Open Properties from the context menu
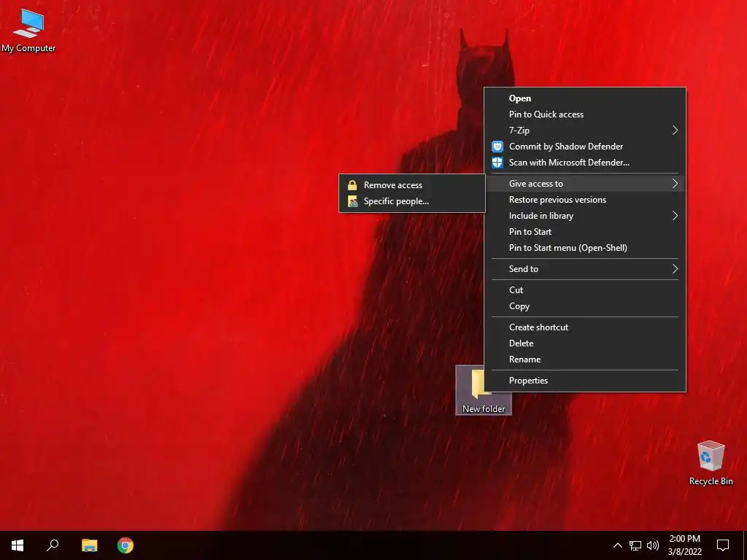747x560 pixels. (585, 381)
